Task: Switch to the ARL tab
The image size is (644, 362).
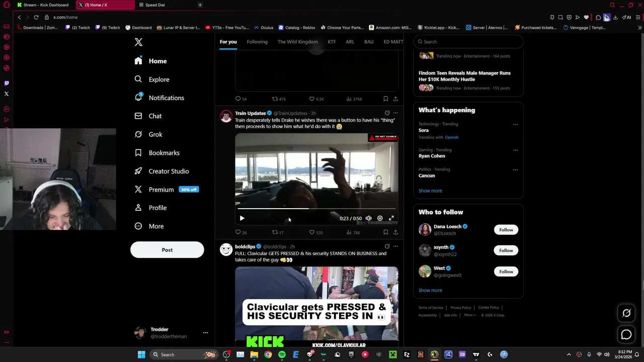Action: [x=350, y=42]
